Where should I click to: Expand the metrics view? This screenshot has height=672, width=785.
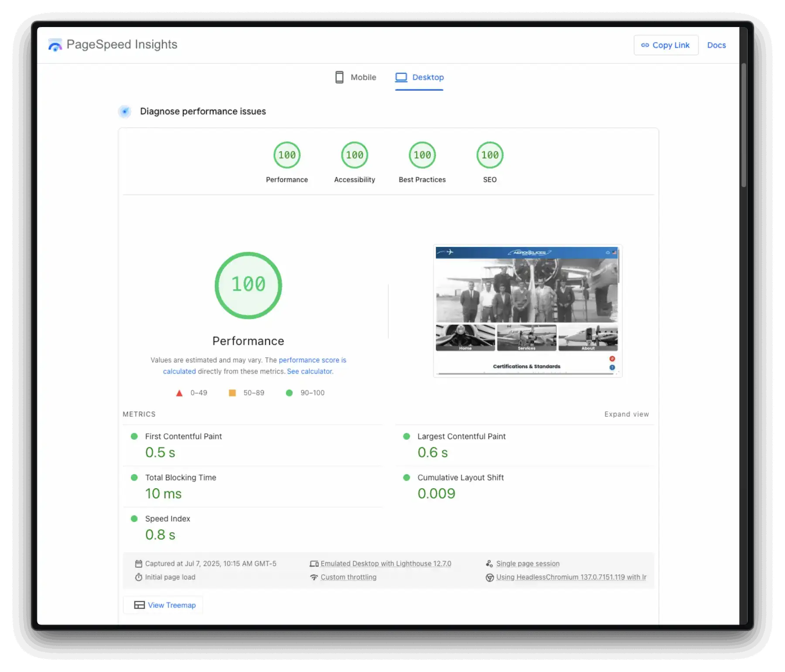coord(626,414)
